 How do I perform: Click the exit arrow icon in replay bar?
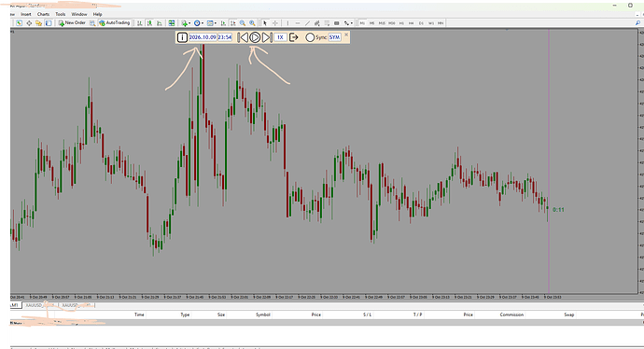point(294,37)
